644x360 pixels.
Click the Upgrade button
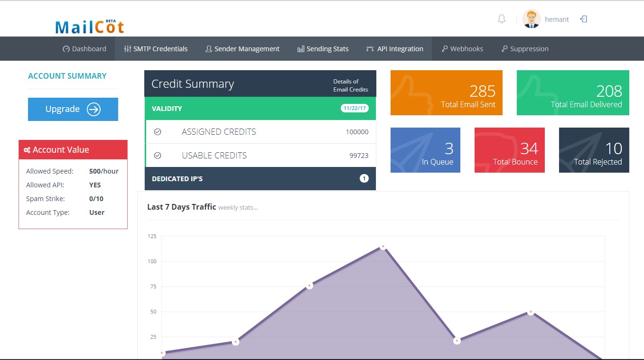pos(73,109)
